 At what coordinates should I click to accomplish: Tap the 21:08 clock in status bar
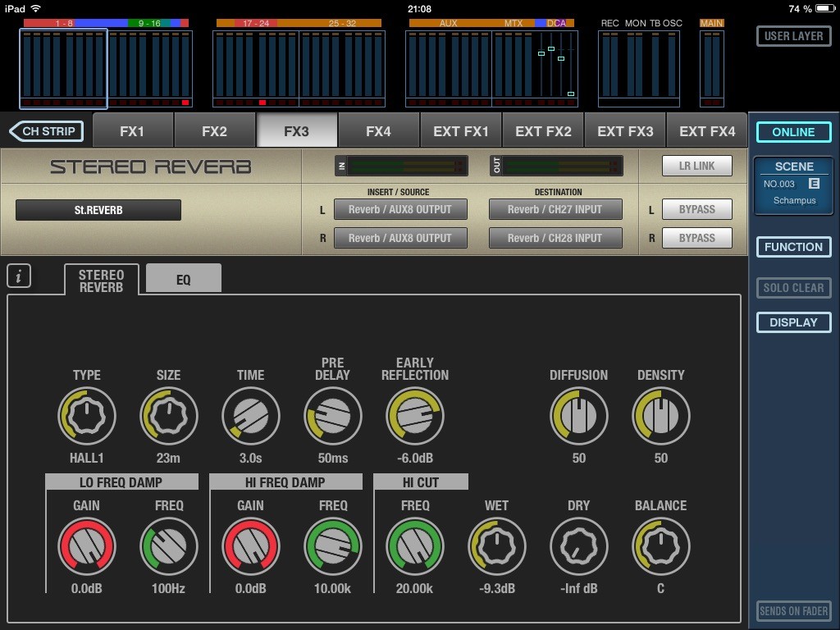tap(419, 8)
